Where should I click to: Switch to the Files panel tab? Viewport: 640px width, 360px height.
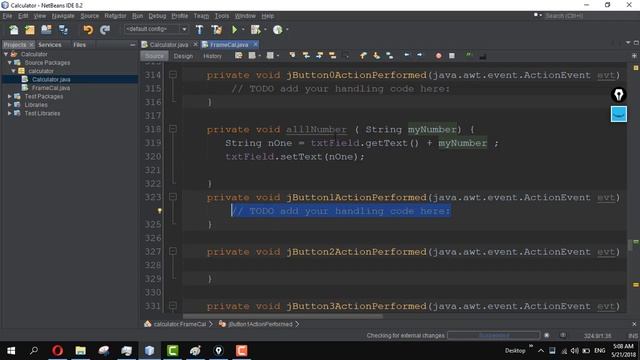pyautogui.click(x=80, y=44)
